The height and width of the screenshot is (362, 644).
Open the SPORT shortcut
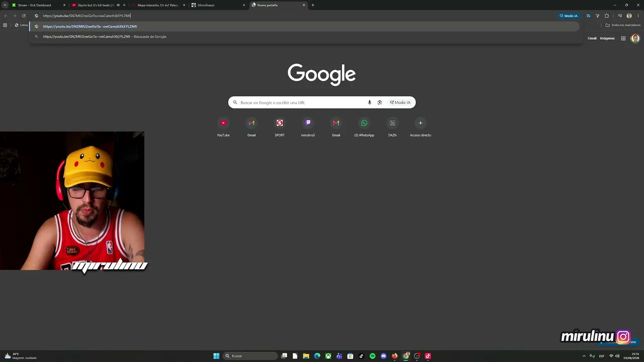pos(280,127)
